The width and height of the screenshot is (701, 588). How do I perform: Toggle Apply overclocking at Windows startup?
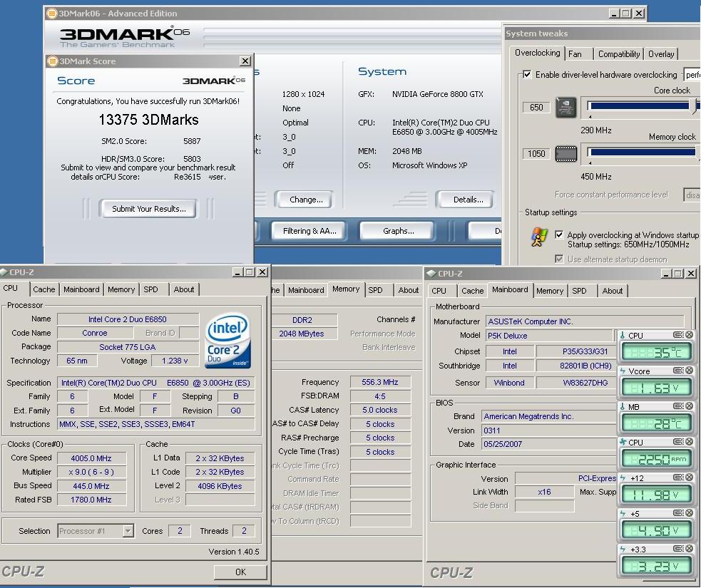(x=559, y=234)
